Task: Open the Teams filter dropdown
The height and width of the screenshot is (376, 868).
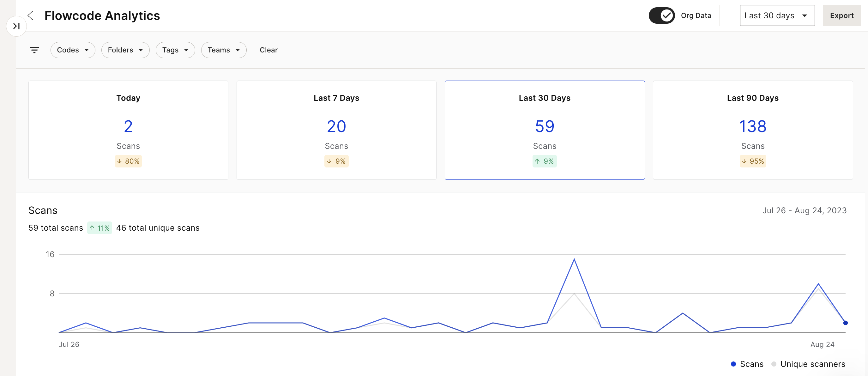Action: click(224, 50)
